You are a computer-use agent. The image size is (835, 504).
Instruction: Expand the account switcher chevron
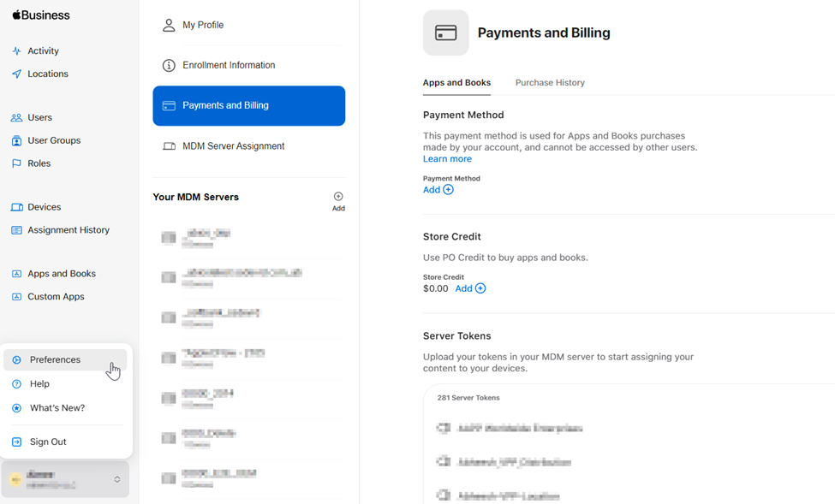pyautogui.click(x=117, y=479)
